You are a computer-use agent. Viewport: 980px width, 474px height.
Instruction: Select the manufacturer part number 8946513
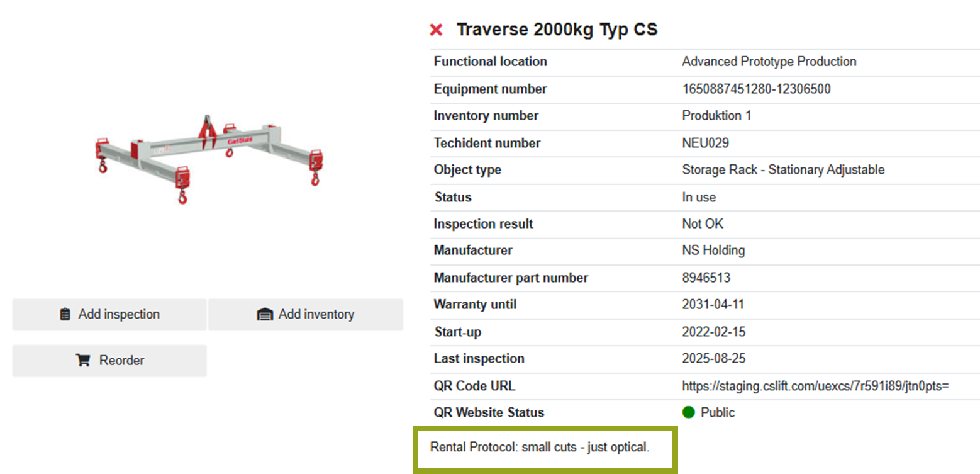(706, 278)
